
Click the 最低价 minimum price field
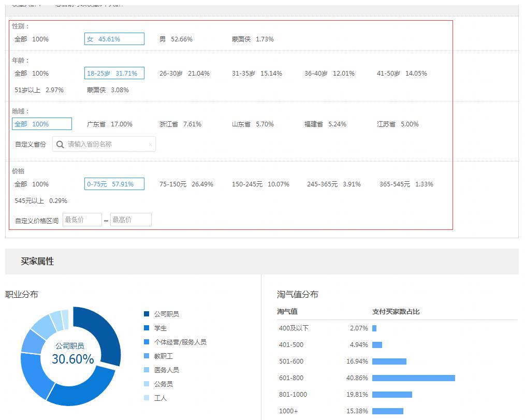pos(82,220)
